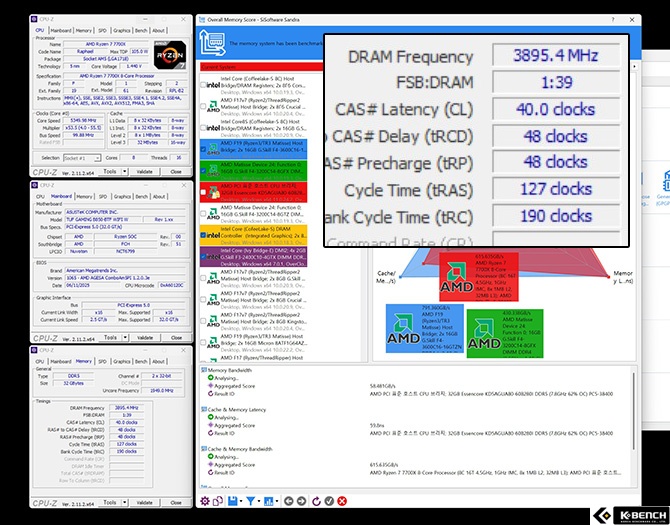Go back with the left arrow icon
670x525 pixels.
pyautogui.click(x=288, y=501)
